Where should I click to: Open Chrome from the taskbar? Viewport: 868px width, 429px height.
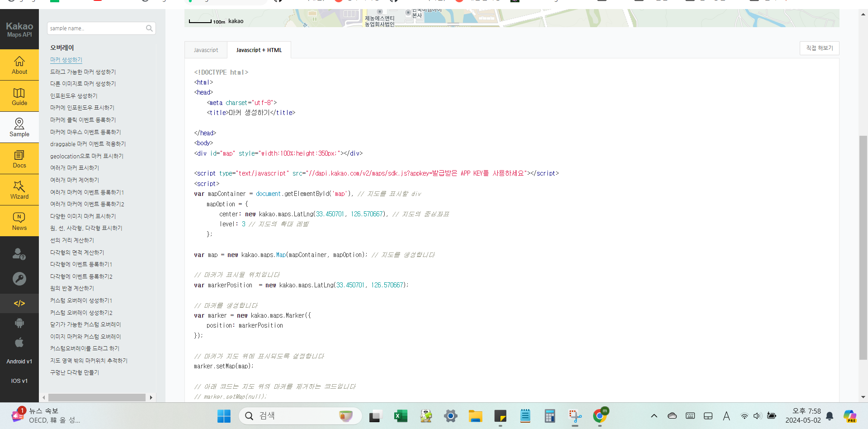tap(600, 416)
